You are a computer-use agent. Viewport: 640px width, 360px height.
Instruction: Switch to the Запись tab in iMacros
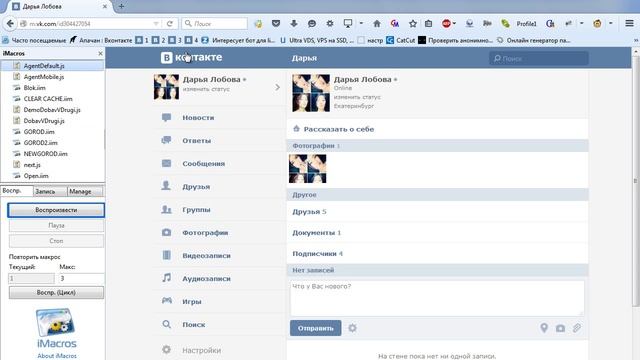tap(50, 191)
